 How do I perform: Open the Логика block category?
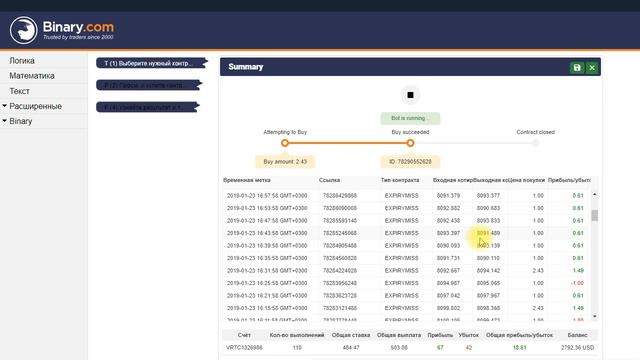(x=22, y=61)
